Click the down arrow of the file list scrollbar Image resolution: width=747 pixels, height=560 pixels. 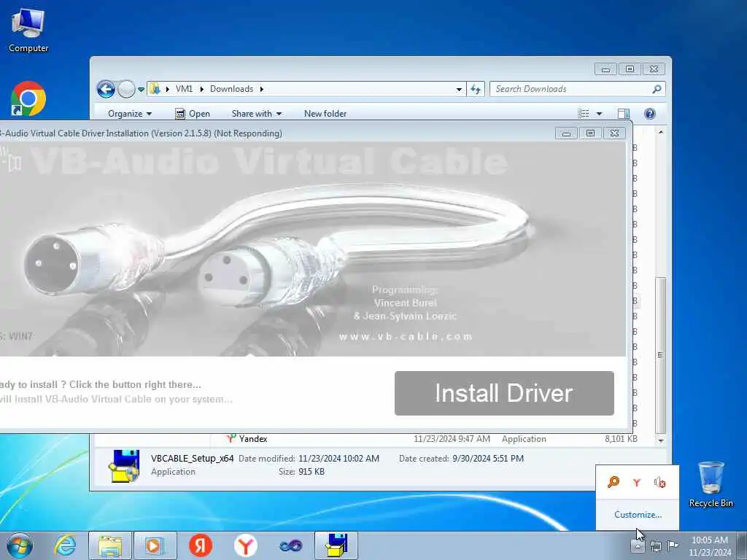pyautogui.click(x=661, y=440)
